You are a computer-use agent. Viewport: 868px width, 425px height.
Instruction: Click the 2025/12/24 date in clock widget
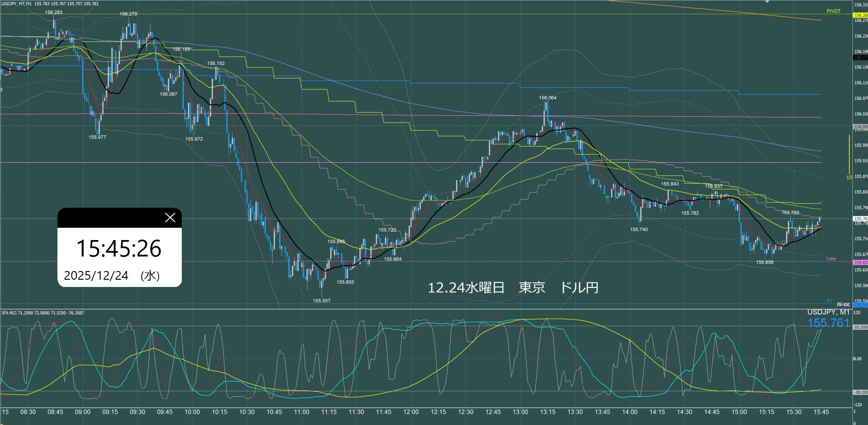(96, 276)
